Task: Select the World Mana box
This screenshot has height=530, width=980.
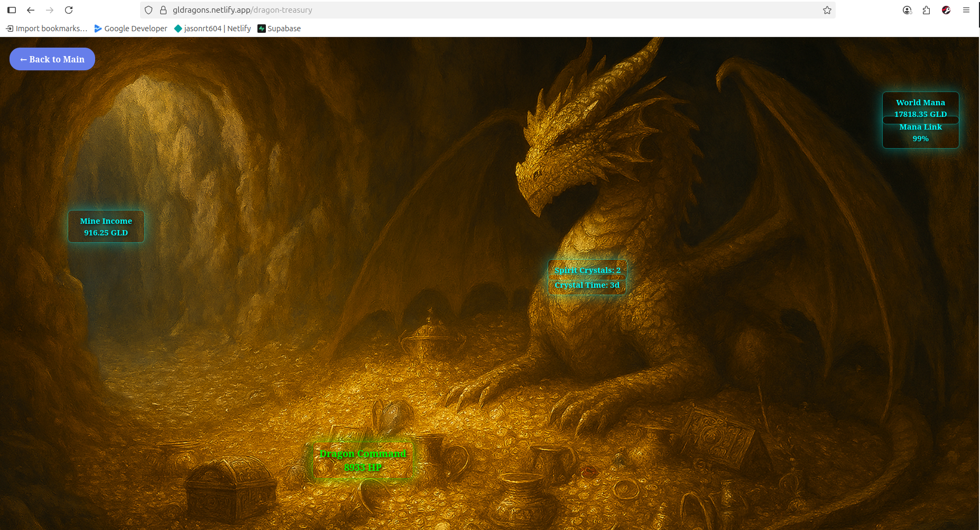Action: (920, 108)
